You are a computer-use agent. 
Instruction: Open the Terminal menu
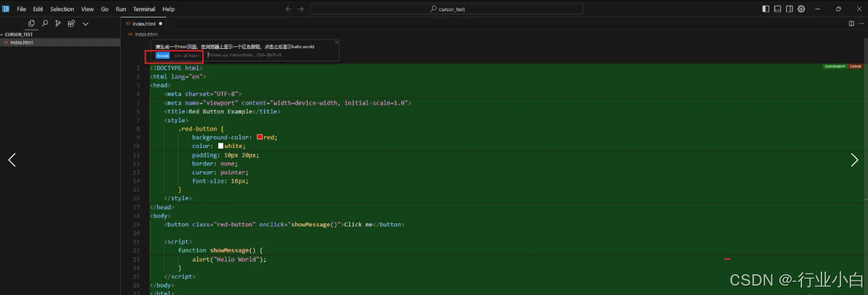[144, 9]
